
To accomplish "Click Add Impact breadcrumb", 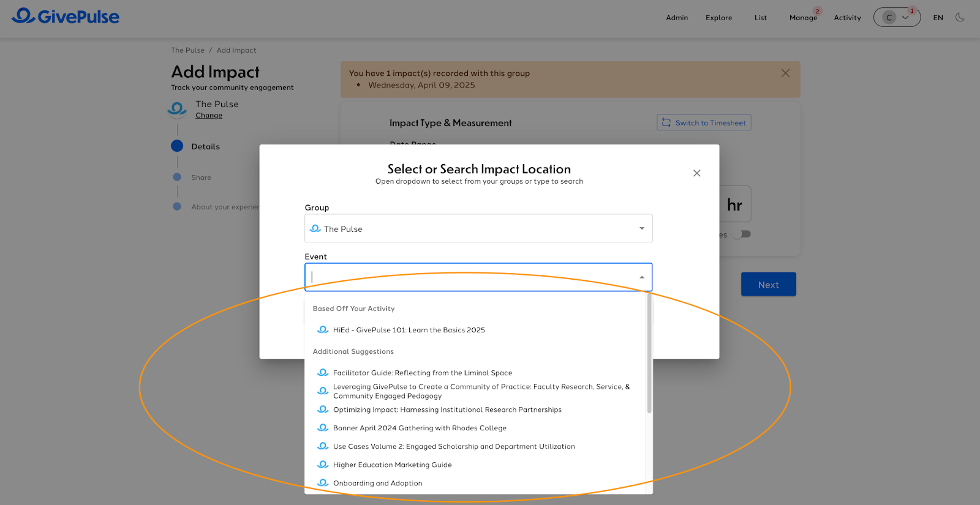I will [x=236, y=50].
